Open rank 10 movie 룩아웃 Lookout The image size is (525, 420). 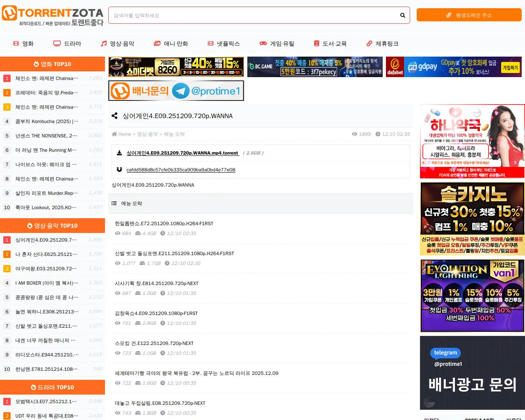point(46,208)
